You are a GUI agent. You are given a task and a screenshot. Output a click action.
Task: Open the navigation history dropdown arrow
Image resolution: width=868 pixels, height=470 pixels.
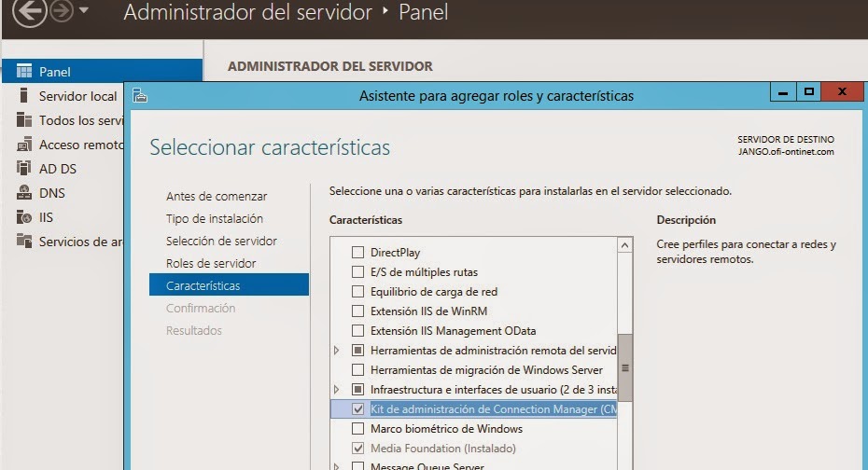tap(84, 12)
